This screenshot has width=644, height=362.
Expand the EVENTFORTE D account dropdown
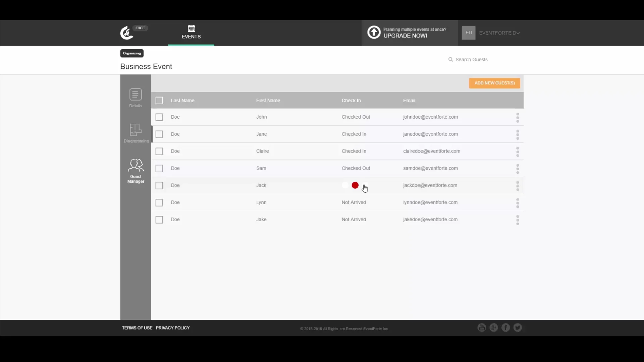[x=499, y=33]
